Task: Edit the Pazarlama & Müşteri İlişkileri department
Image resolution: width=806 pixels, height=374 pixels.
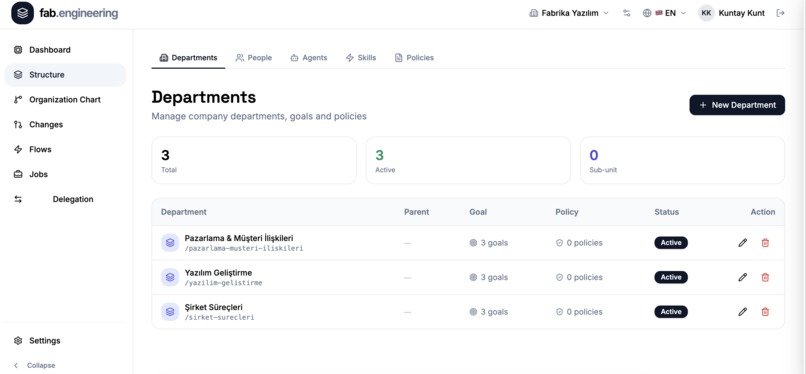Action: coord(742,243)
